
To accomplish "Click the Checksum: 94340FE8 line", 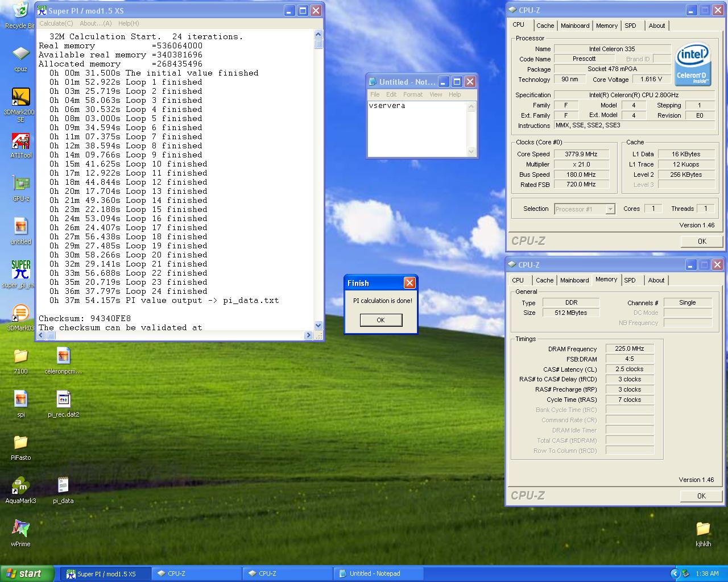I will 84,318.
